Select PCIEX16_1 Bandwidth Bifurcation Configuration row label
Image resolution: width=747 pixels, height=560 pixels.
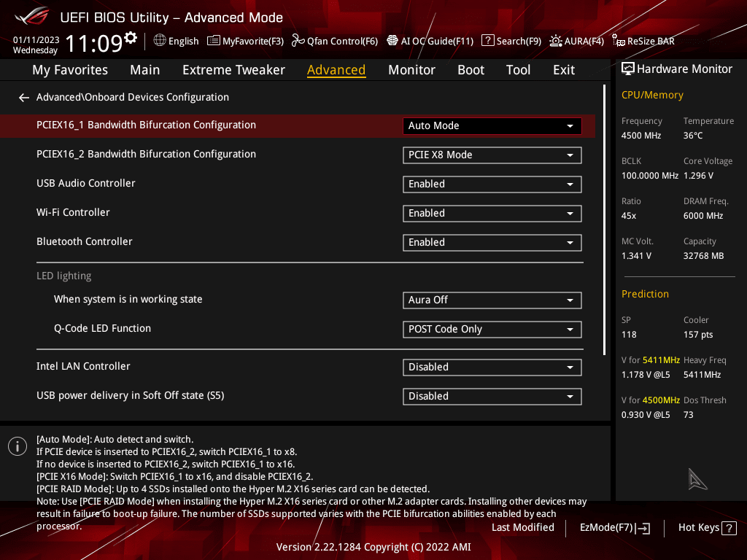pos(146,125)
